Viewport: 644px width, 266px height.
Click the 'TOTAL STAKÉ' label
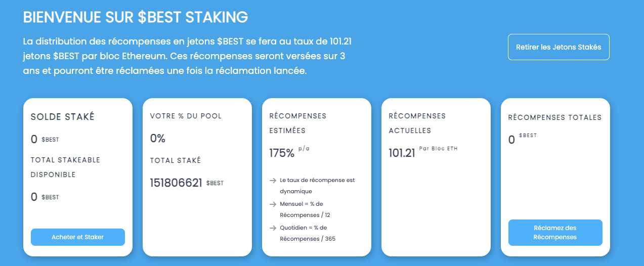click(176, 160)
